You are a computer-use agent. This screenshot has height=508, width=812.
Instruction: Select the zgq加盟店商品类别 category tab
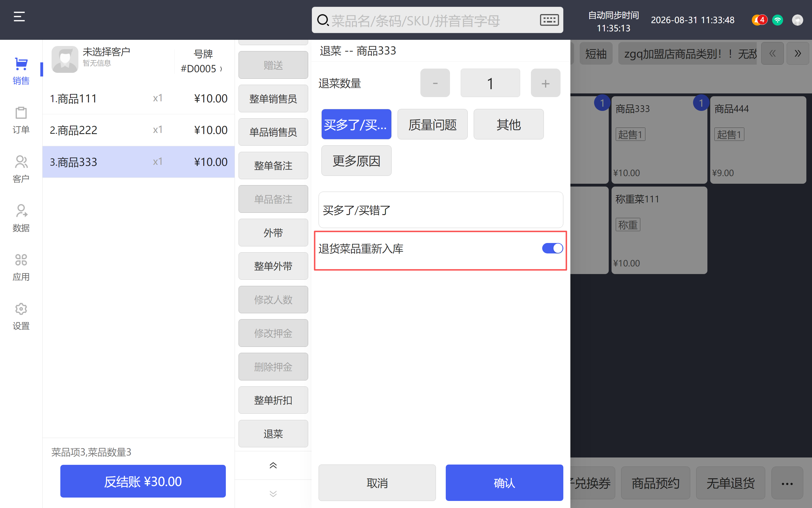pos(687,53)
